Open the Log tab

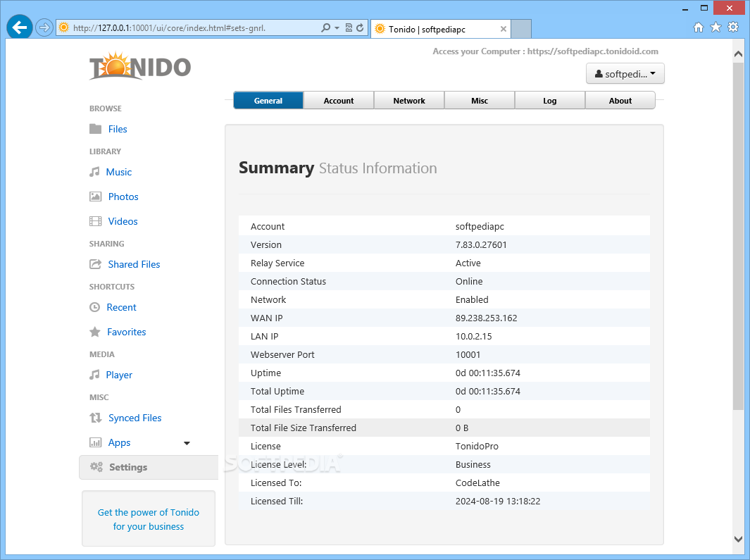[549, 101]
